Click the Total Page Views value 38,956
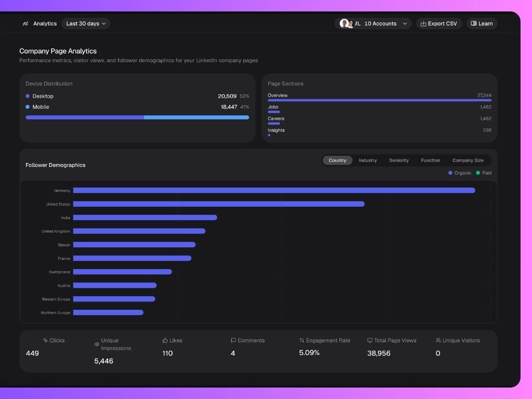Viewport: 532px width, 399px height. [x=379, y=353]
